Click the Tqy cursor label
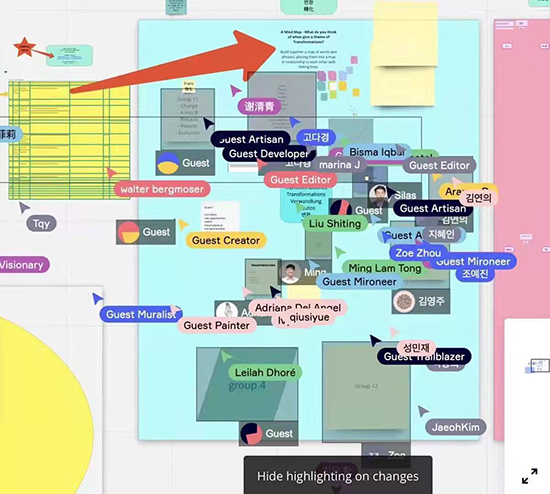This screenshot has height=494, width=550. 41,223
